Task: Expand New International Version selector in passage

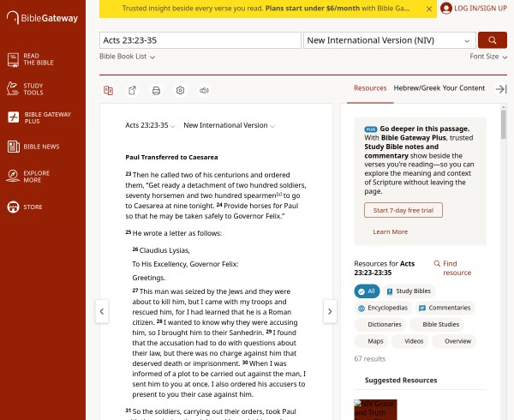Action: point(229,125)
